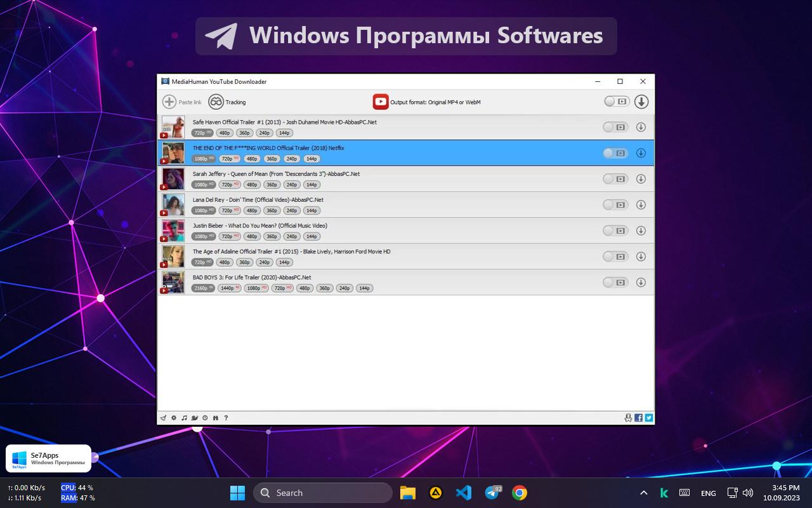
Task: Open the Twitter icon in status bar
Action: [x=649, y=418]
